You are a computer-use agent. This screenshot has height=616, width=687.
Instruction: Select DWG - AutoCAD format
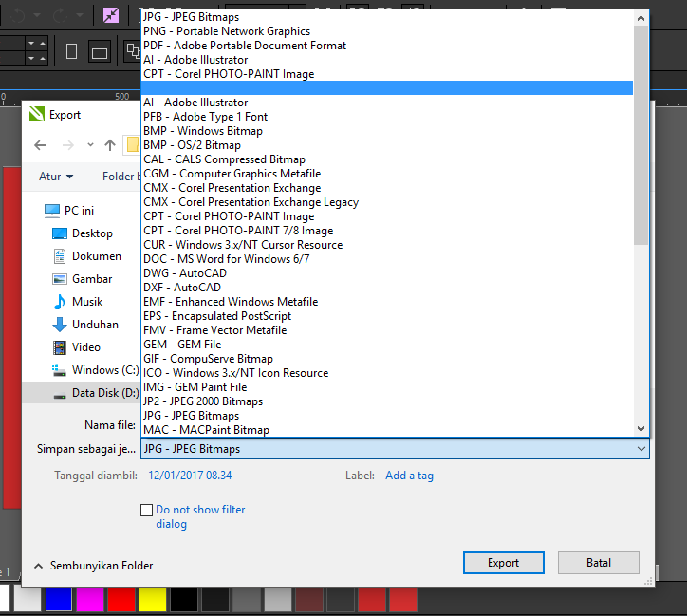(x=387, y=273)
